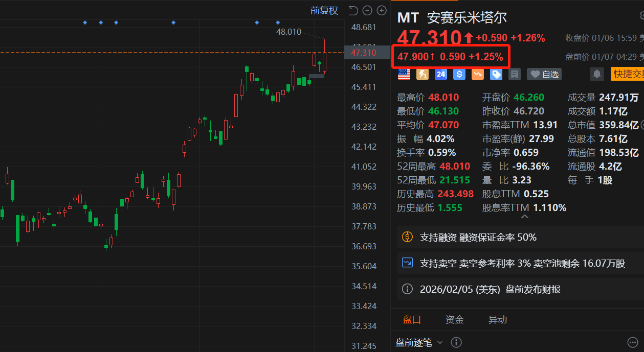Click the 股息TTM 0.525 value
The height and width of the screenshot is (352, 644).
(x=536, y=194)
